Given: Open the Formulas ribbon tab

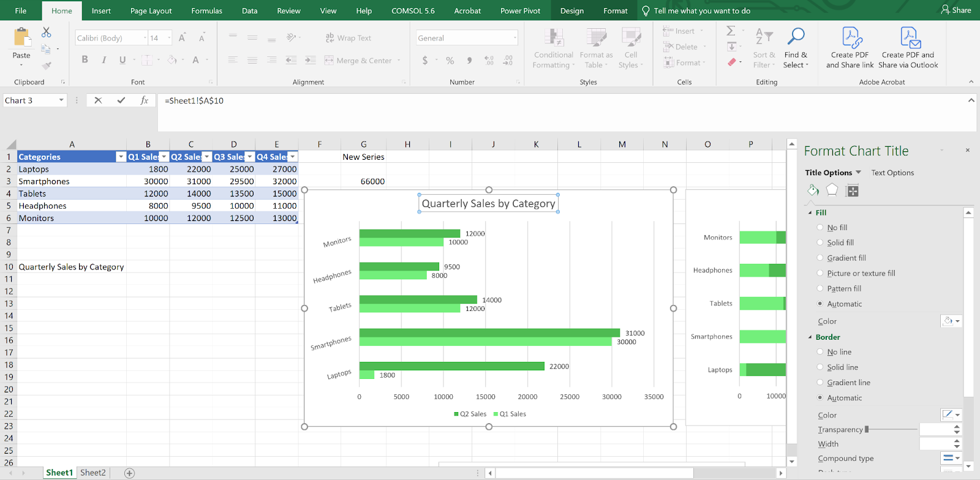Looking at the screenshot, I should coord(206,10).
